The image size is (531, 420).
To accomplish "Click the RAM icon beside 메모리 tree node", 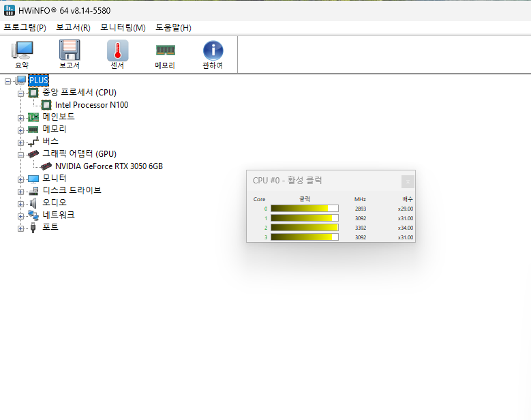I will 33,129.
